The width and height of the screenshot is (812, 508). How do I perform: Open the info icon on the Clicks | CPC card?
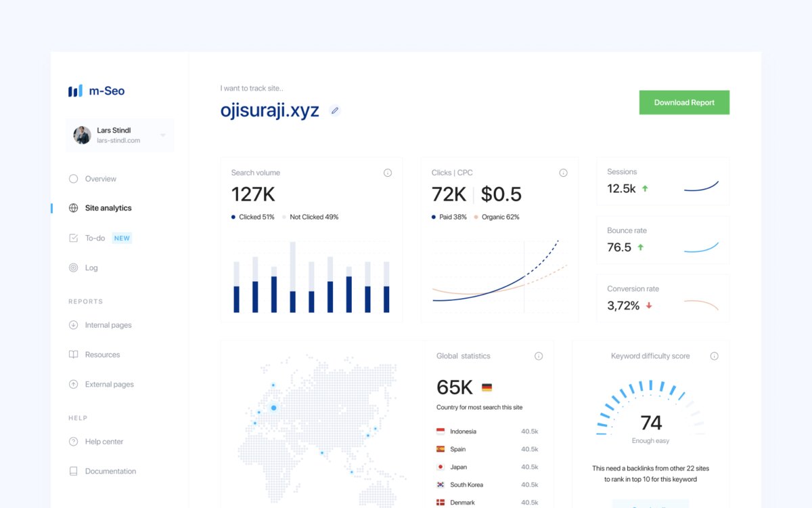pyautogui.click(x=563, y=173)
